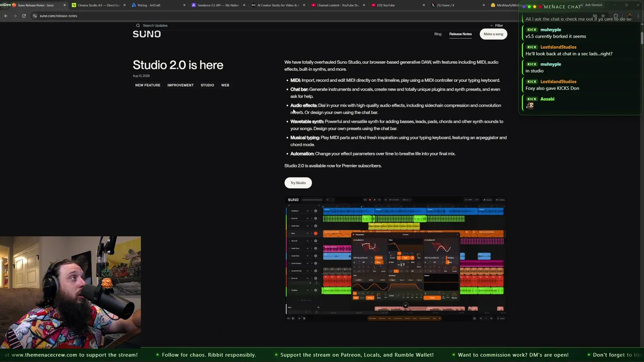
Task: Bookmark this page with the star icon
Action: pos(603,16)
